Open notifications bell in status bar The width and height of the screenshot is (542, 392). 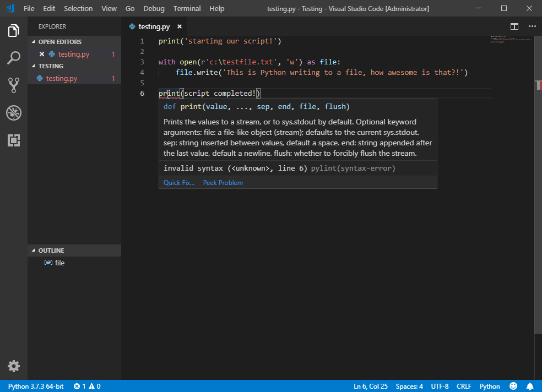point(530,386)
